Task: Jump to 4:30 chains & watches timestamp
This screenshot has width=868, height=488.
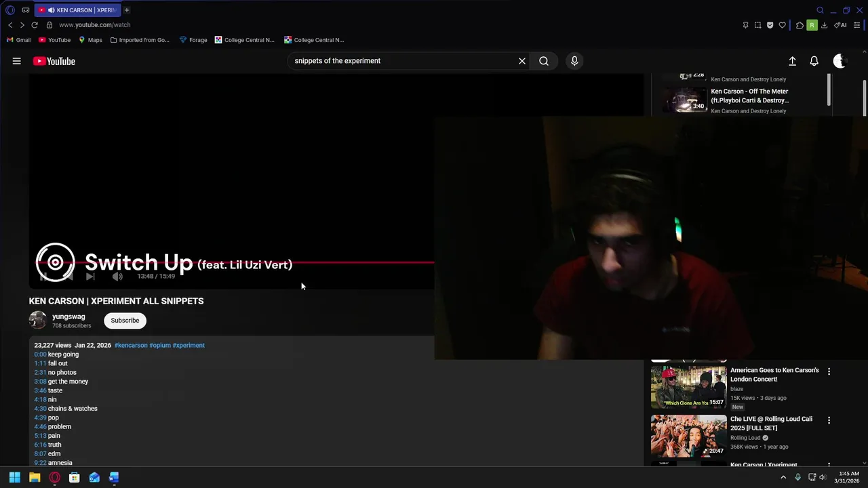Action: (x=40, y=409)
